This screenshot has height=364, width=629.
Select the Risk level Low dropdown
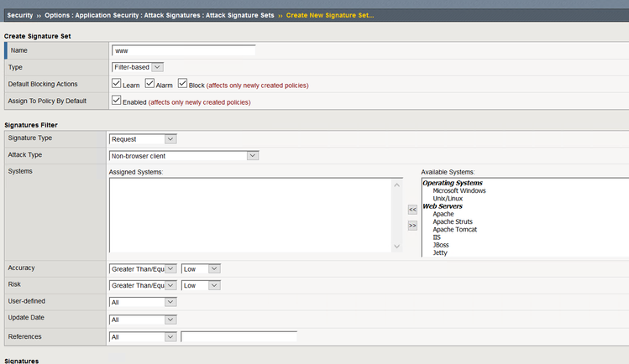[201, 285]
